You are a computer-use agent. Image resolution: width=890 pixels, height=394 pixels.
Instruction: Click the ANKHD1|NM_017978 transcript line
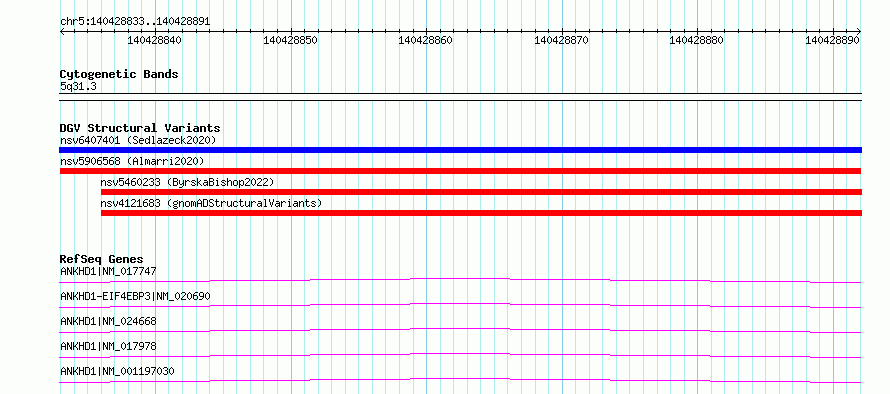point(460,355)
